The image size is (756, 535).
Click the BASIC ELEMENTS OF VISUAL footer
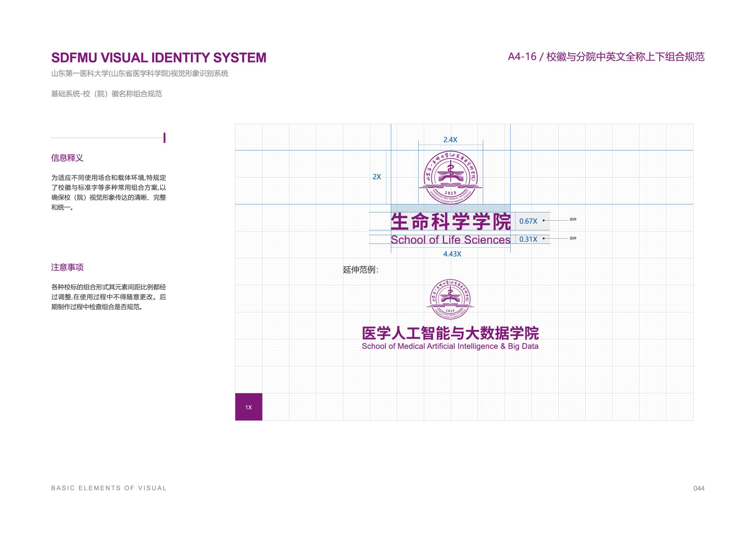(x=109, y=488)
